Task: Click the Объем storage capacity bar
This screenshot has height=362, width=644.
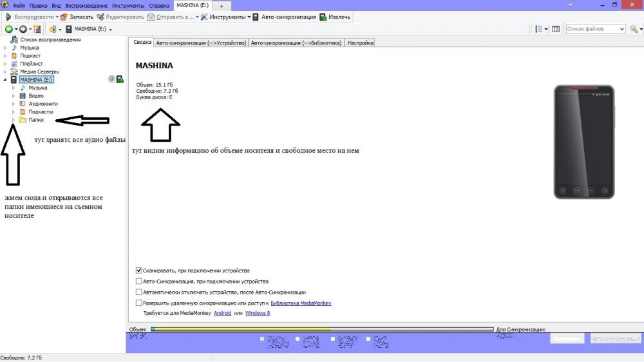Action: point(322,330)
